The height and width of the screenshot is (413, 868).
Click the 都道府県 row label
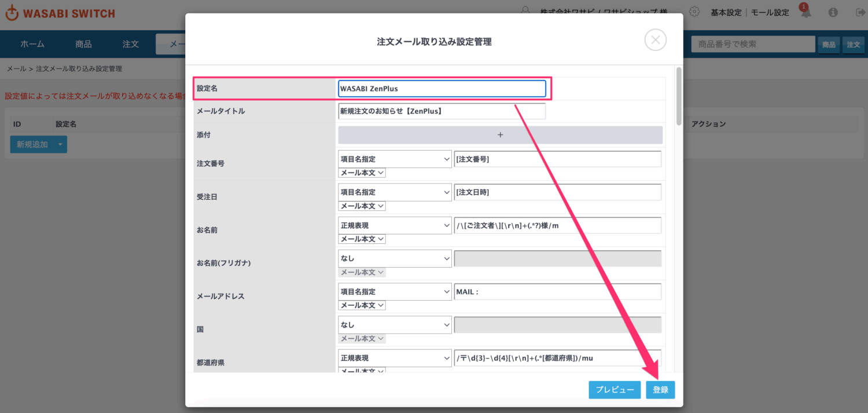pyautogui.click(x=211, y=363)
